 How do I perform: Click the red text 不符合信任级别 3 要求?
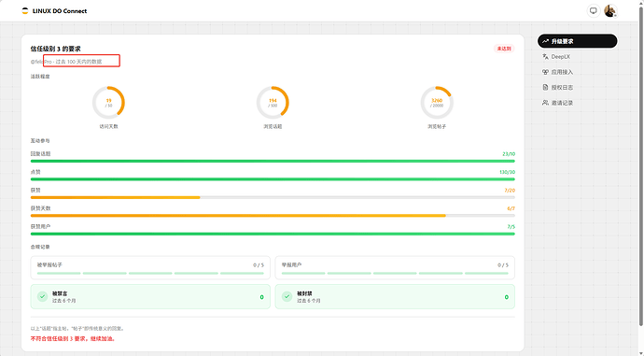coord(73,339)
